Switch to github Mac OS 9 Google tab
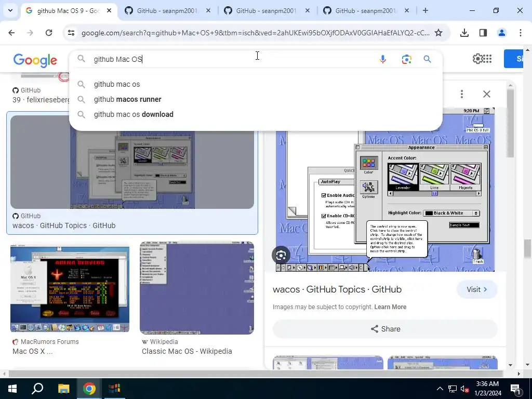Viewport: 532px width, 399px height. point(68,10)
